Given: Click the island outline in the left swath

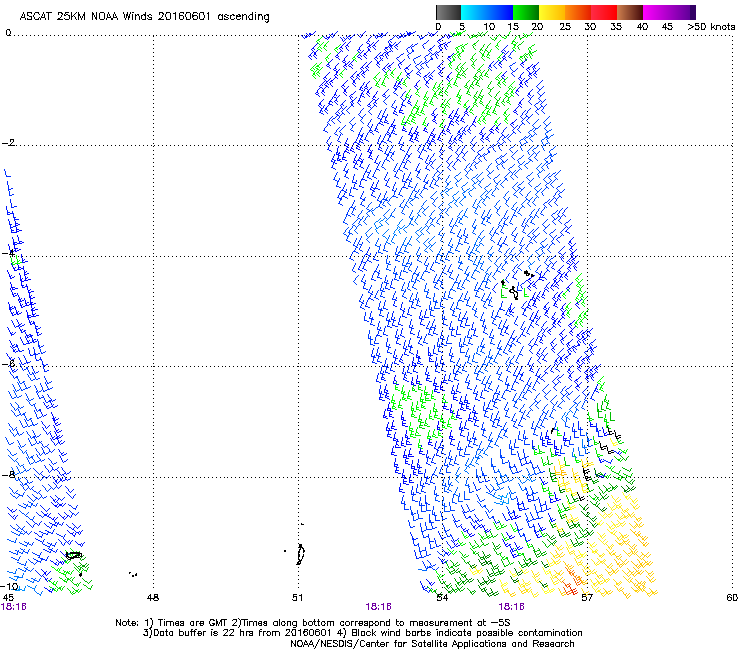Looking at the screenshot, I should point(74,555).
